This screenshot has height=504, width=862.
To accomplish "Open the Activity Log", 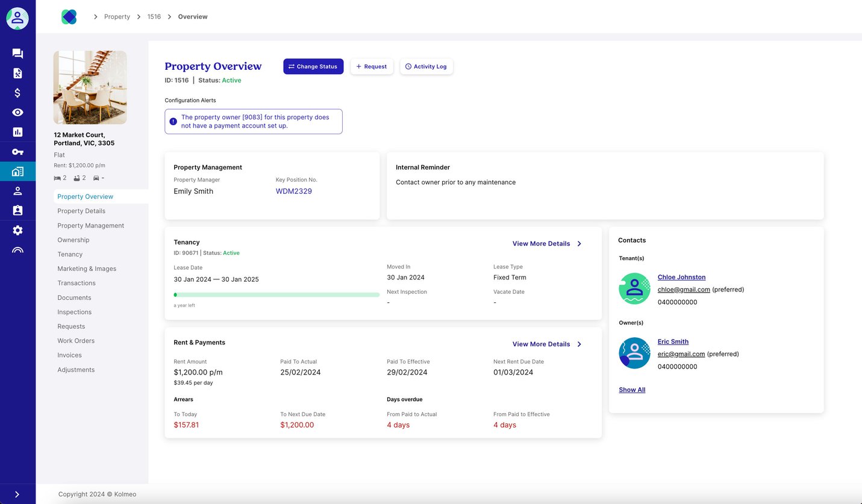I will click(426, 66).
